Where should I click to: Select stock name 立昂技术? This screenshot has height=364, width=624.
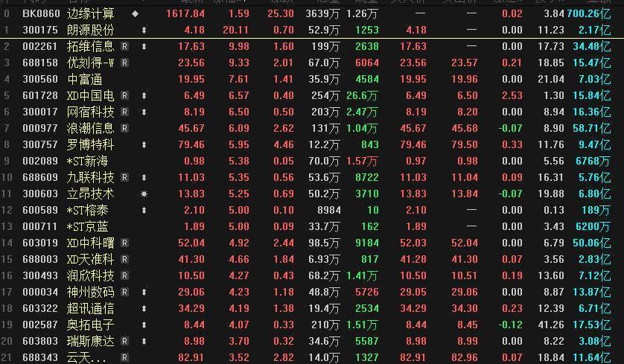pos(90,194)
